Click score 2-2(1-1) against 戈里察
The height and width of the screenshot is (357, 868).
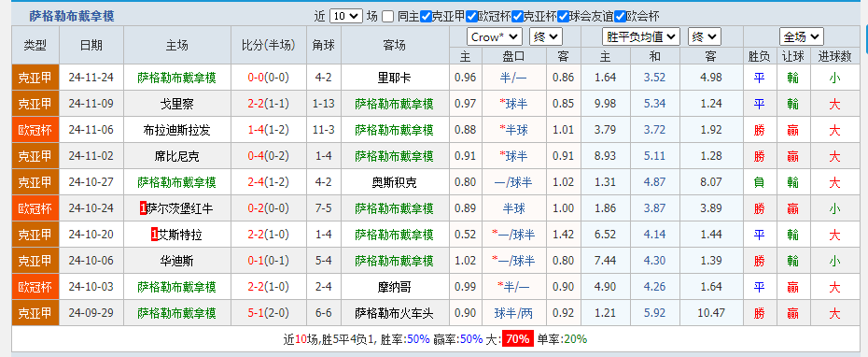(269, 105)
